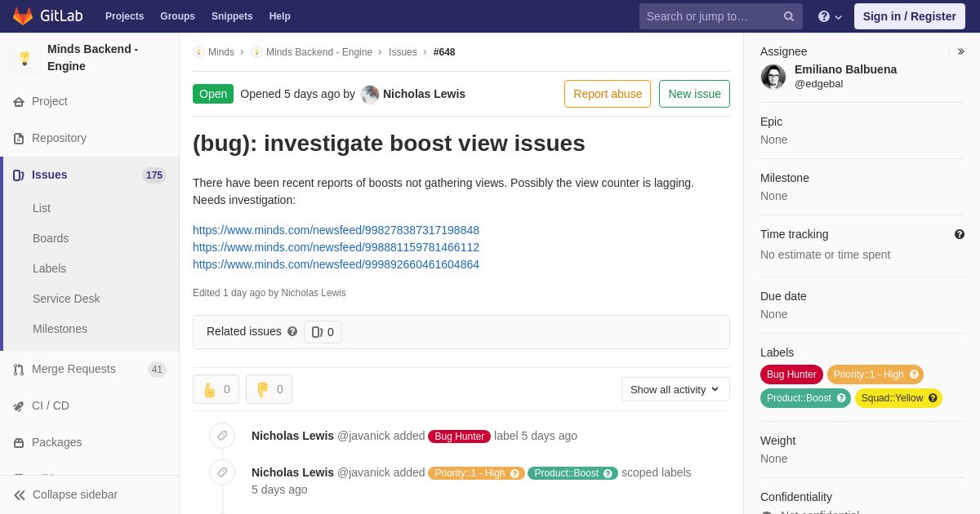
Task: Click the Merge Requests icon
Action: click(19, 370)
